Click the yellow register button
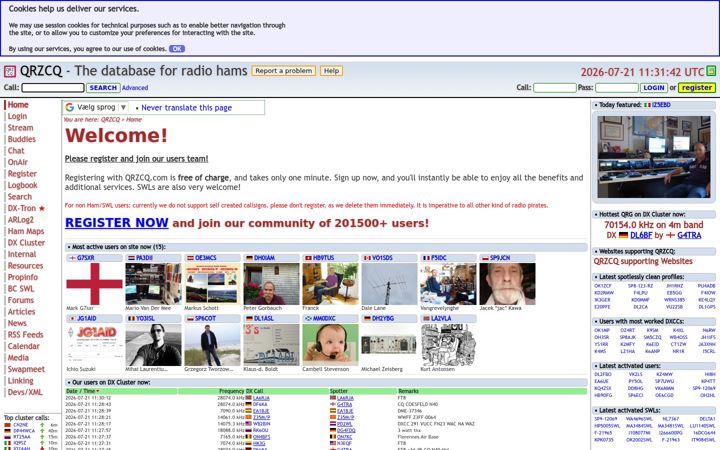This screenshot has height=450, width=720. coord(697,88)
